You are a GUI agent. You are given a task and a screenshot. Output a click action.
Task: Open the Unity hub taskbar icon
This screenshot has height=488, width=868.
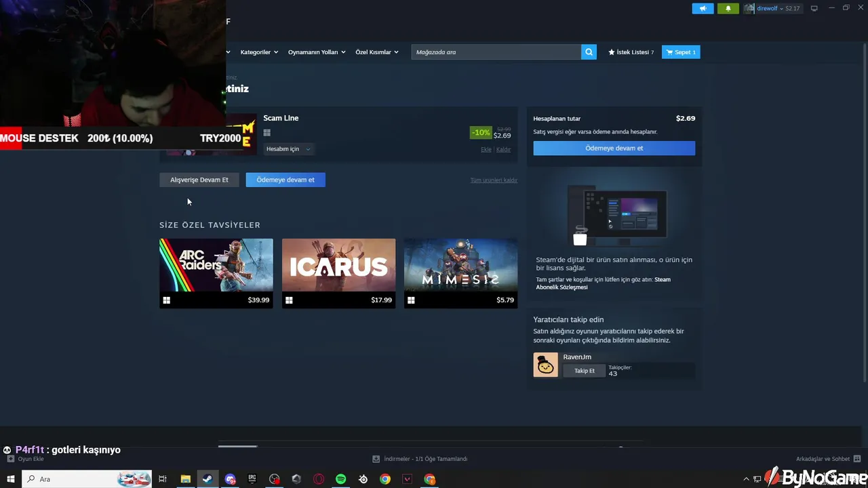click(296, 479)
